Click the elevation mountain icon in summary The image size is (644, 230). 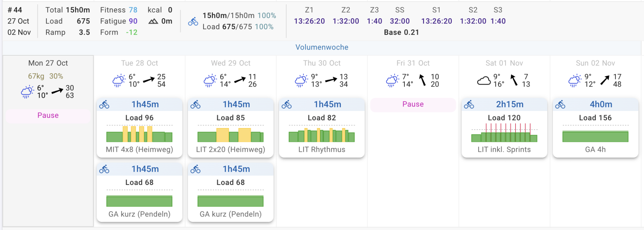pyautogui.click(x=153, y=22)
